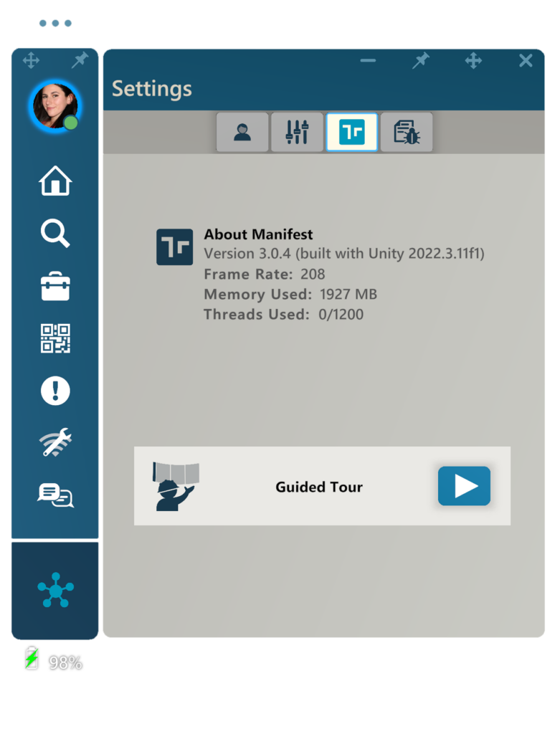The width and height of the screenshot is (560, 734).
Task: Launch the QR code scanner
Action: [55, 338]
